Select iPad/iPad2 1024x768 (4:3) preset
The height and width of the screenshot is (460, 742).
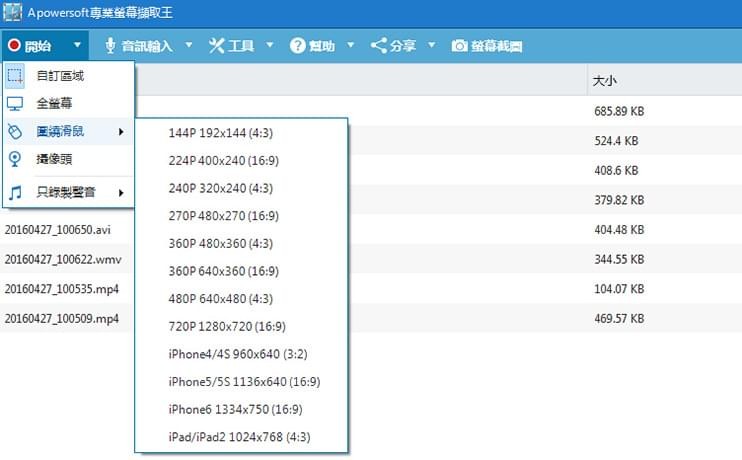[x=241, y=437]
